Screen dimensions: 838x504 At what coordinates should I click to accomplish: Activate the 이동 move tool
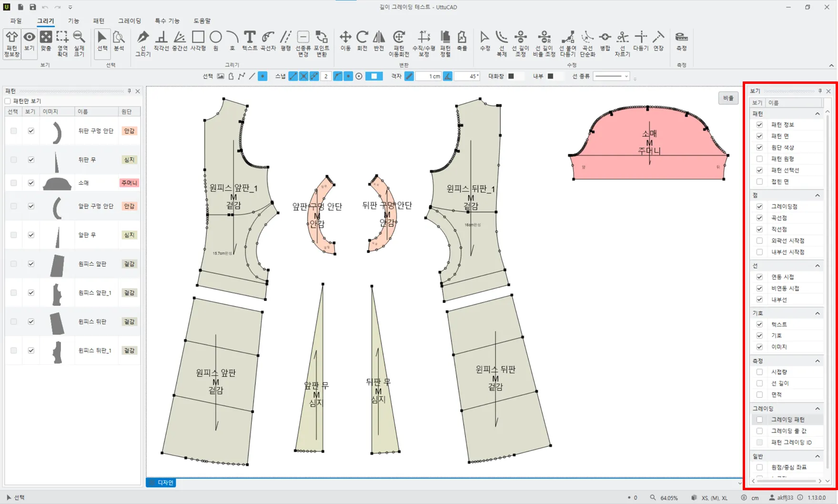tap(345, 41)
